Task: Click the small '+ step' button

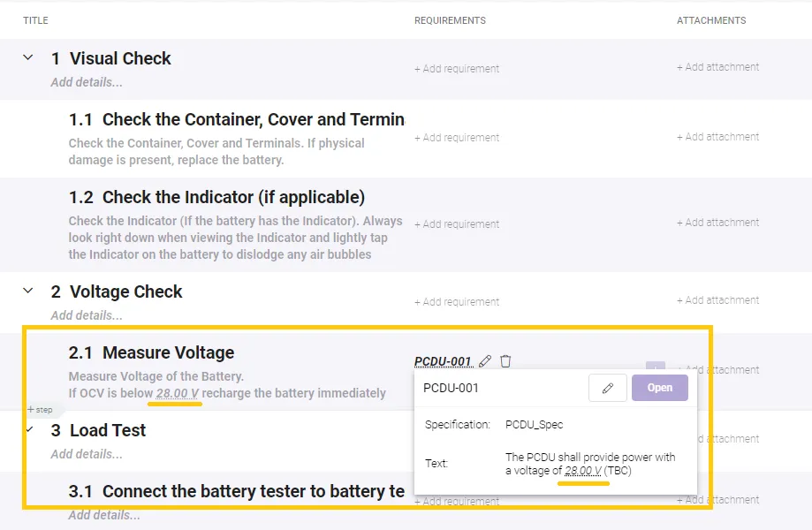Action: click(x=40, y=410)
